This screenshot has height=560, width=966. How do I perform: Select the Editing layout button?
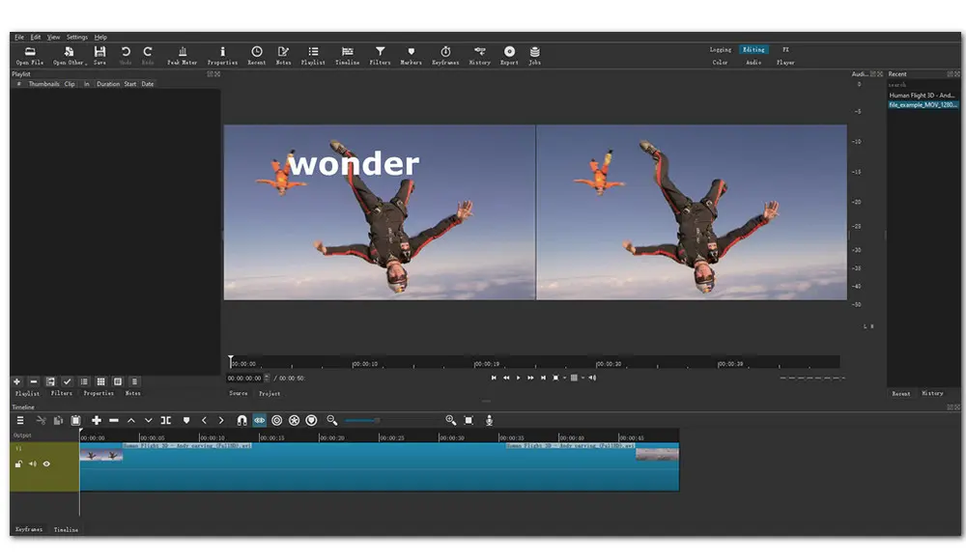pyautogui.click(x=753, y=49)
